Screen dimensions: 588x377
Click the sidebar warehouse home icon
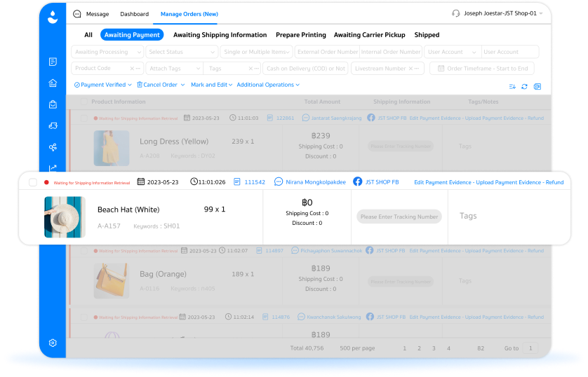pyautogui.click(x=53, y=83)
